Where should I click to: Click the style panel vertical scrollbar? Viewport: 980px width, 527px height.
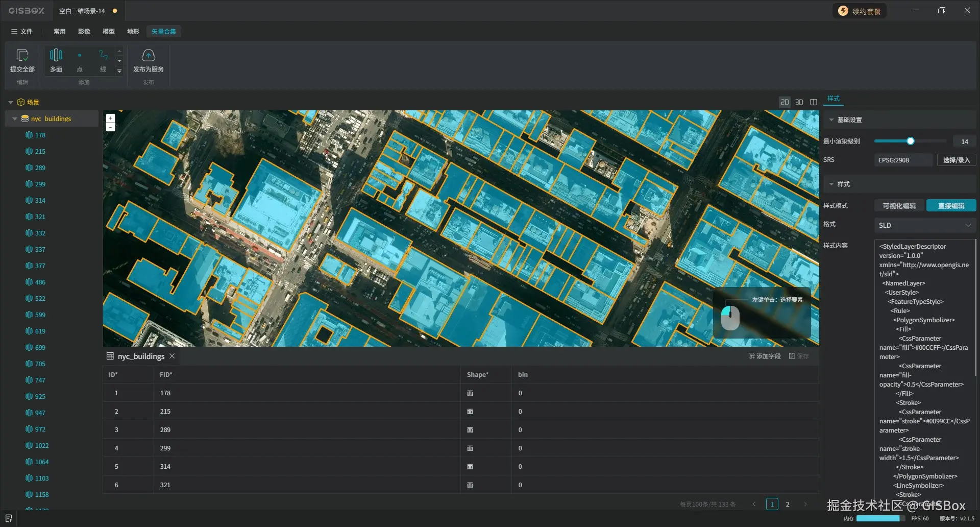(x=975, y=308)
